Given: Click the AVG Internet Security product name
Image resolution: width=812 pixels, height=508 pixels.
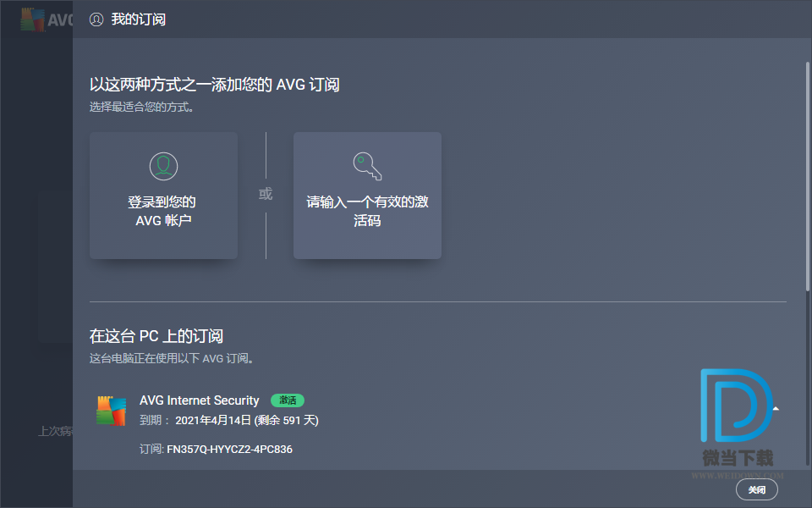Looking at the screenshot, I should (x=200, y=400).
